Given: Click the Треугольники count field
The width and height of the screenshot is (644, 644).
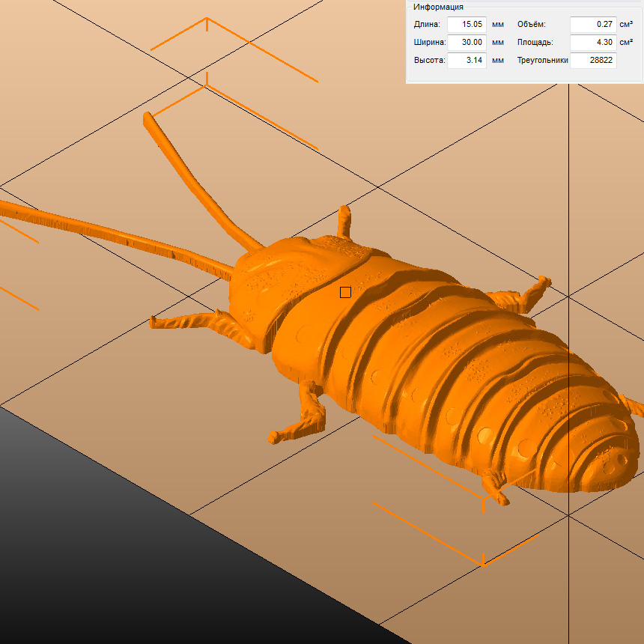Looking at the screenshot, I should click(x=593, y=61).
